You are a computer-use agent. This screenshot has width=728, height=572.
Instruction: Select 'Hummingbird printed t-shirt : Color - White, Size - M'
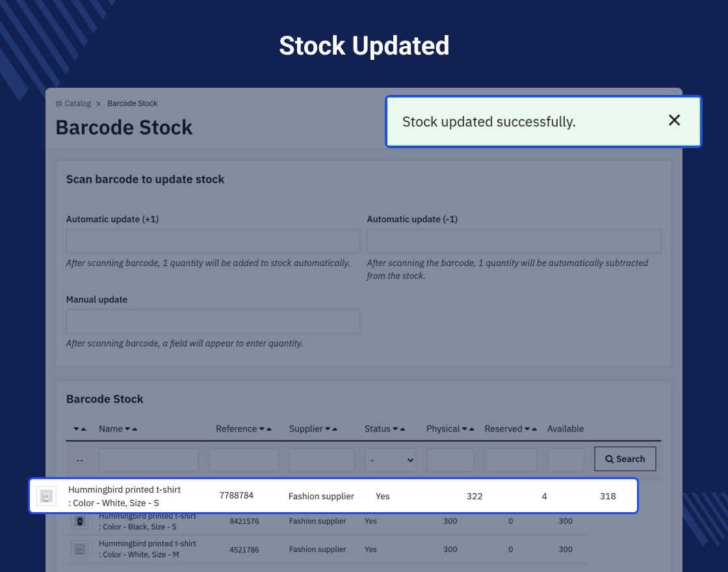(147, 549)
